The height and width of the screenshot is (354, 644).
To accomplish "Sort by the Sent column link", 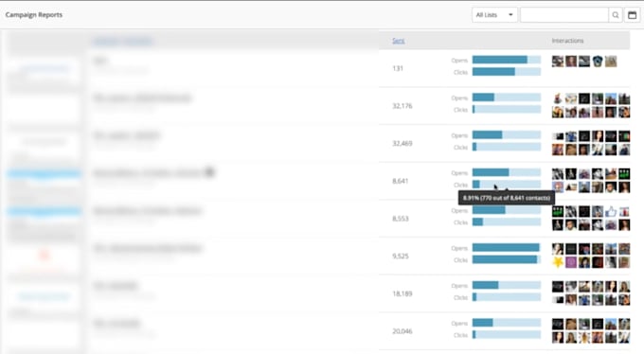I will pyautogui.click(x=399, y=41).
